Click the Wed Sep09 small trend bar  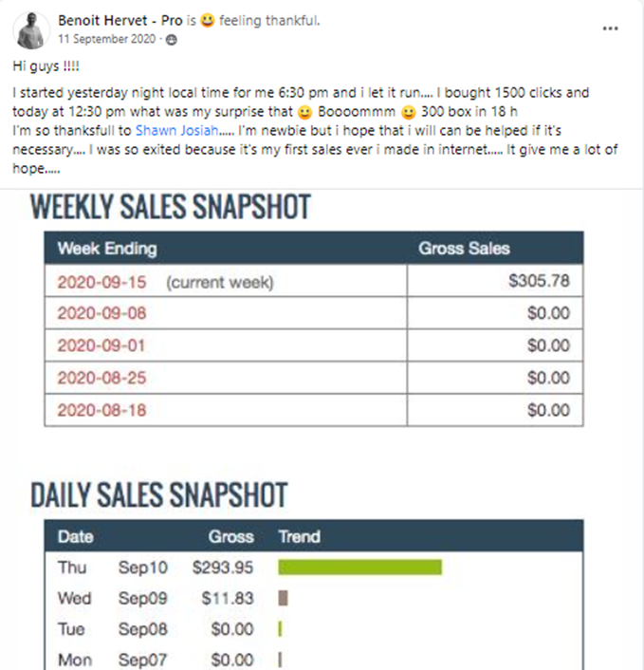[283, 599]
